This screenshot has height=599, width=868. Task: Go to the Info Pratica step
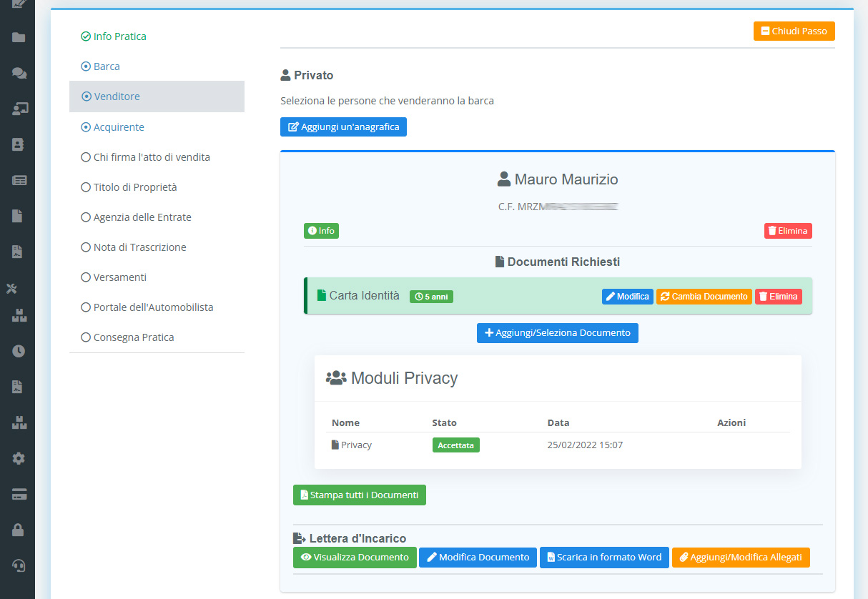click(x=114, y=36)
